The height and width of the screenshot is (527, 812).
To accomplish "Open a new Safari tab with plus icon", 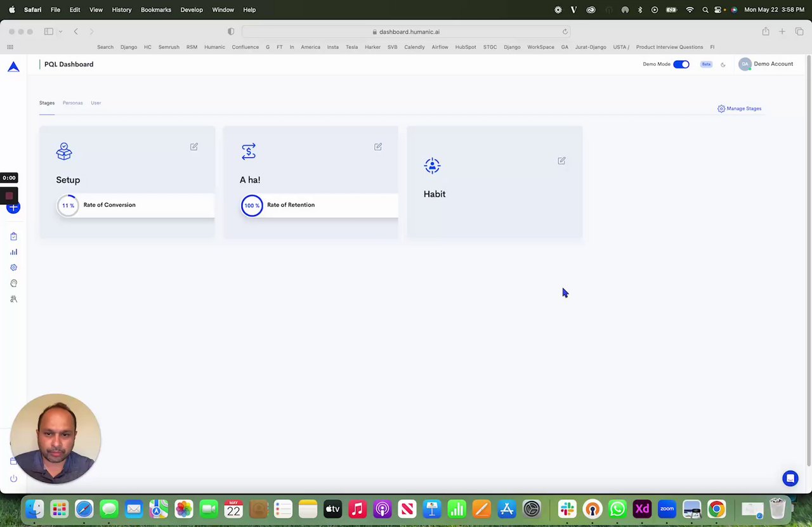I will pos(782,32).
